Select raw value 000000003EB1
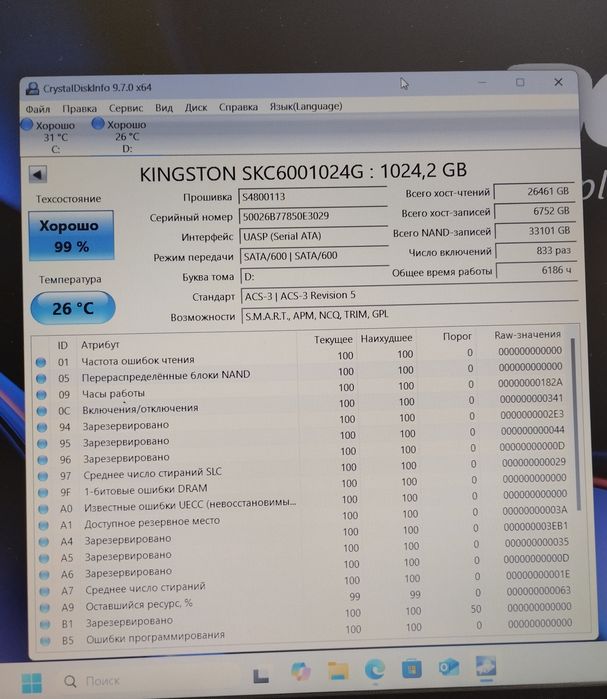Viewport: 607px width, 699px height. [536, 526]
